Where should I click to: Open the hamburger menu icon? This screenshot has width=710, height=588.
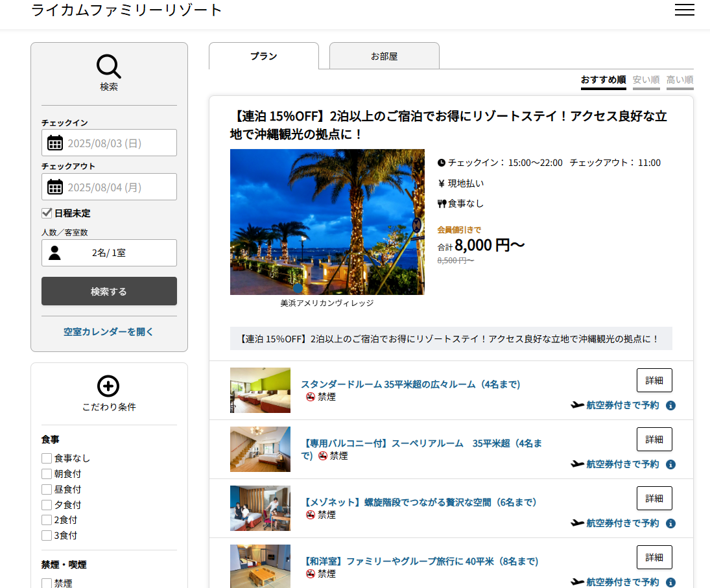(x=684, y=10)
